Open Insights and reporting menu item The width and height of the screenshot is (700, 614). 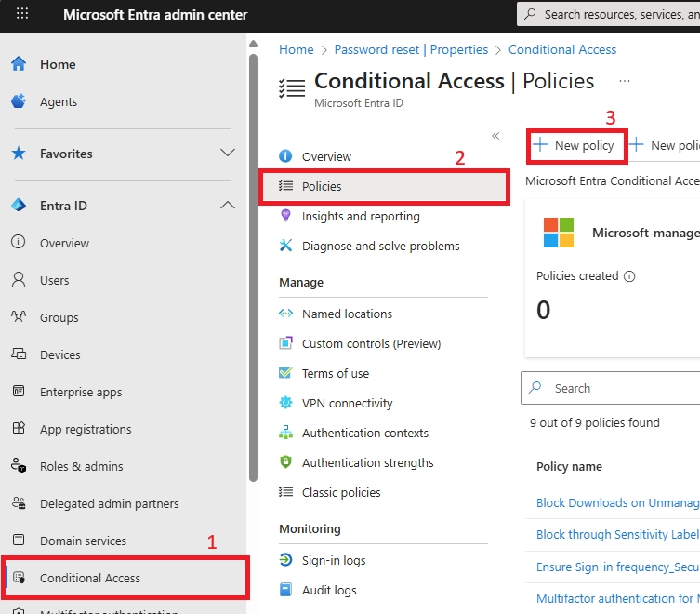[361, 216]
